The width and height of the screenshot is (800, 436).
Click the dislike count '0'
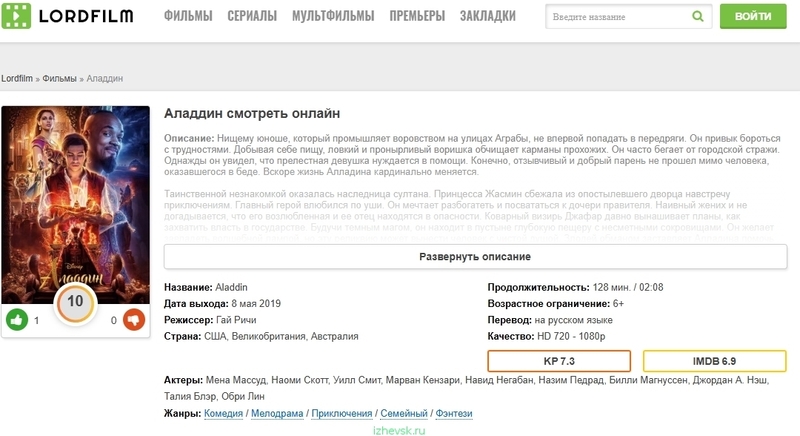pos(114,320)
